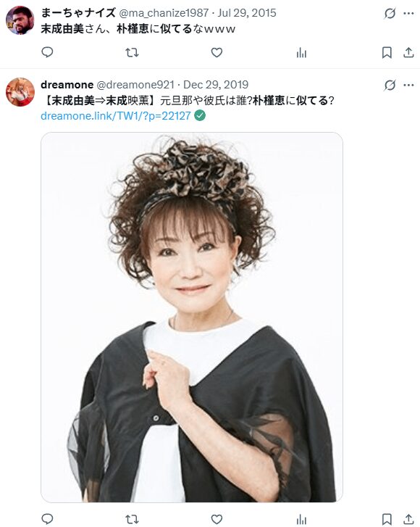Open Grok explain icon on dreamone tweet
This screenshot has height=527, width=420.
[390, 85]
